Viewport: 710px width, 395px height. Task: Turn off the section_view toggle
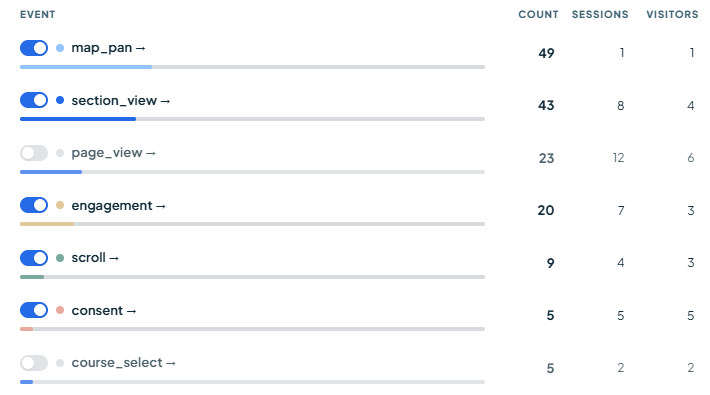click(34, 100)
